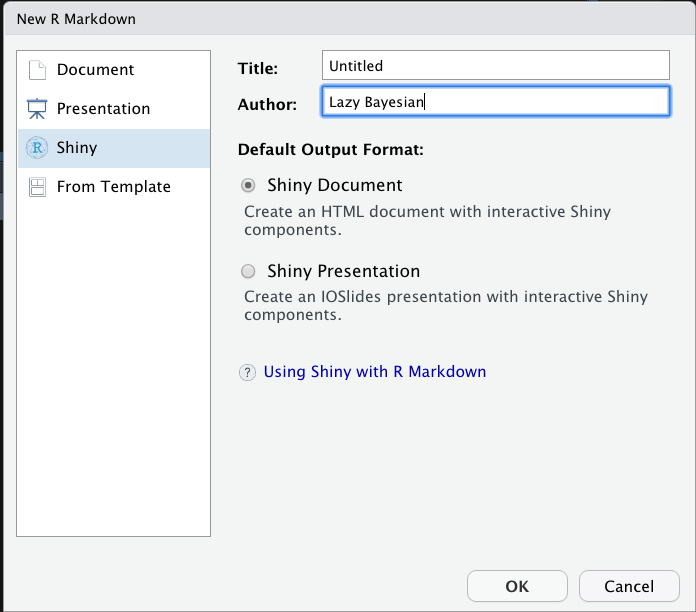This screenshot has width=696, height=612.
Task: Choose the Shiny label in list
Action: [77, 148]
